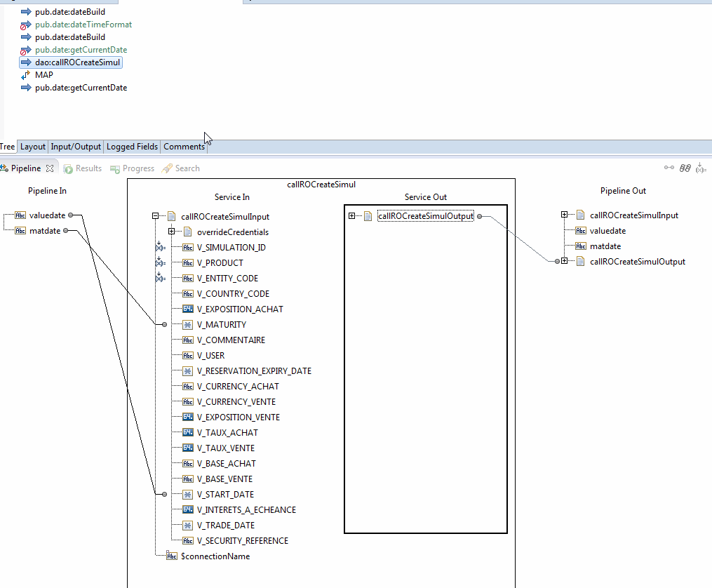This screenshot has height=588, width=712.
Task: Open the Logged Fields tab
Action: pyautogui.click(x=132, y=147)
